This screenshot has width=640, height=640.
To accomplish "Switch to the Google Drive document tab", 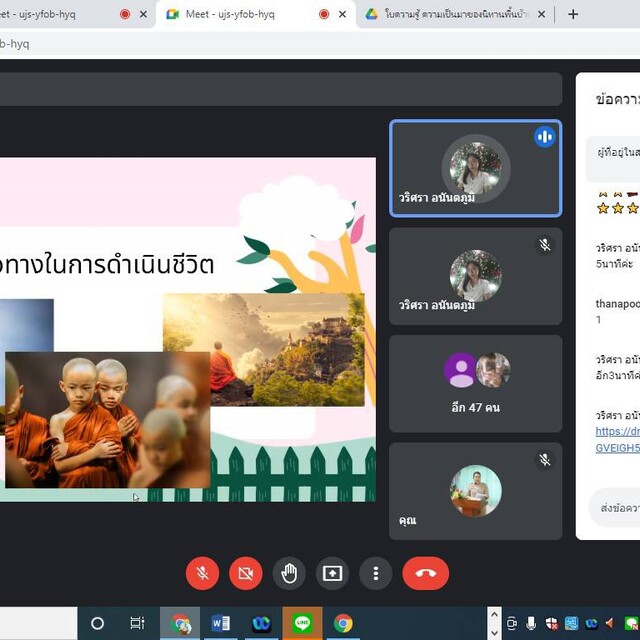I will [x=455, y=14].
